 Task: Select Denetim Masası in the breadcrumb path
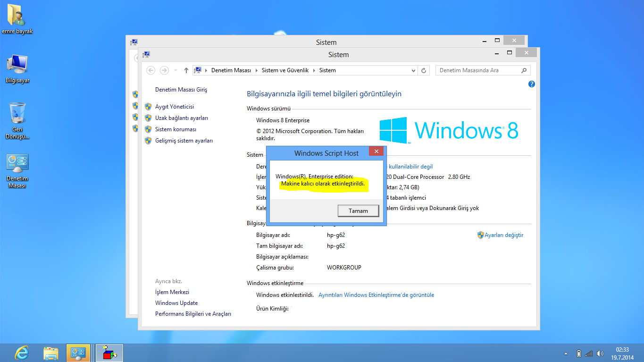[231, 70]
